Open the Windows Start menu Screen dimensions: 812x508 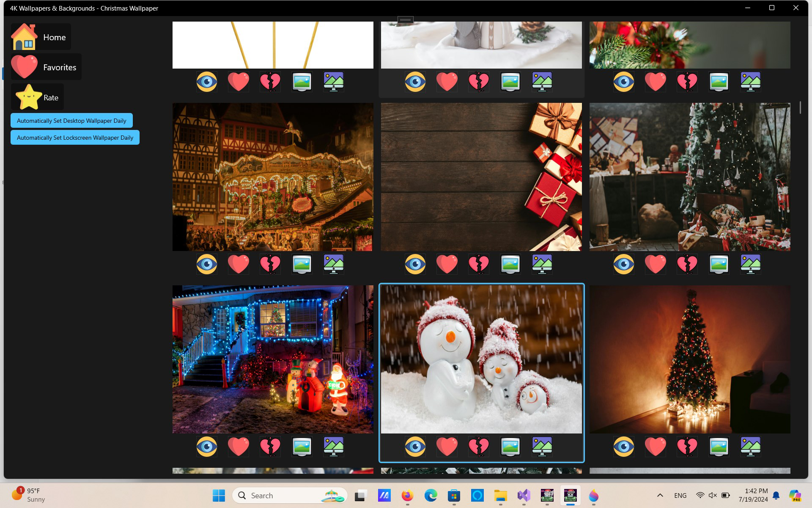tap(219, 495)
